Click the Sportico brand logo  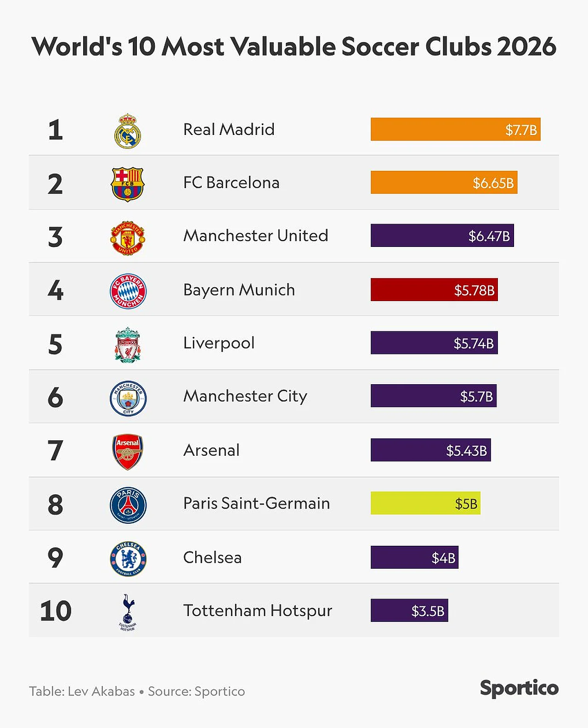click(519, 688)
